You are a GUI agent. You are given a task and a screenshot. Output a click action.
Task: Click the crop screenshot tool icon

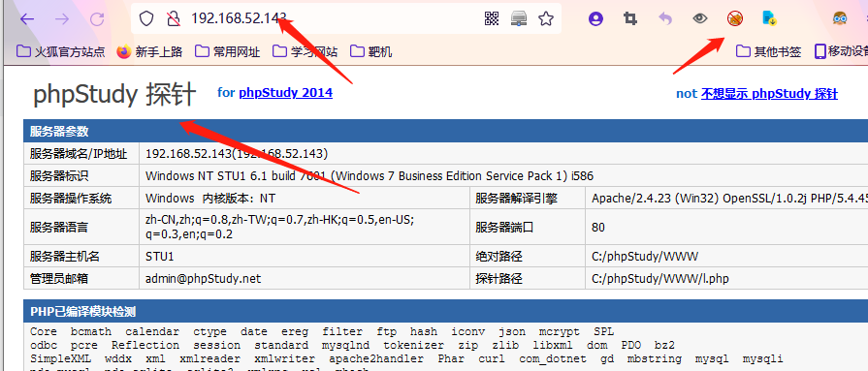630,18
